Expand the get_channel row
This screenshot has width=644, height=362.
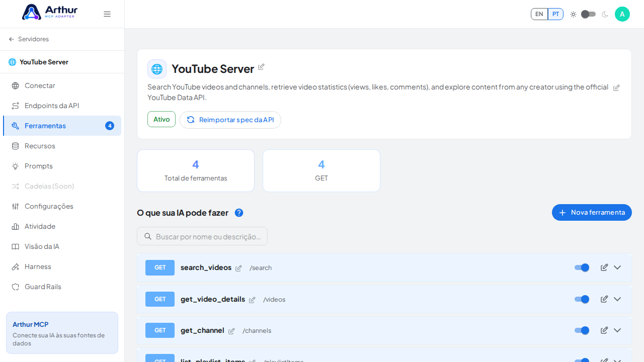(x=617, y=330)
